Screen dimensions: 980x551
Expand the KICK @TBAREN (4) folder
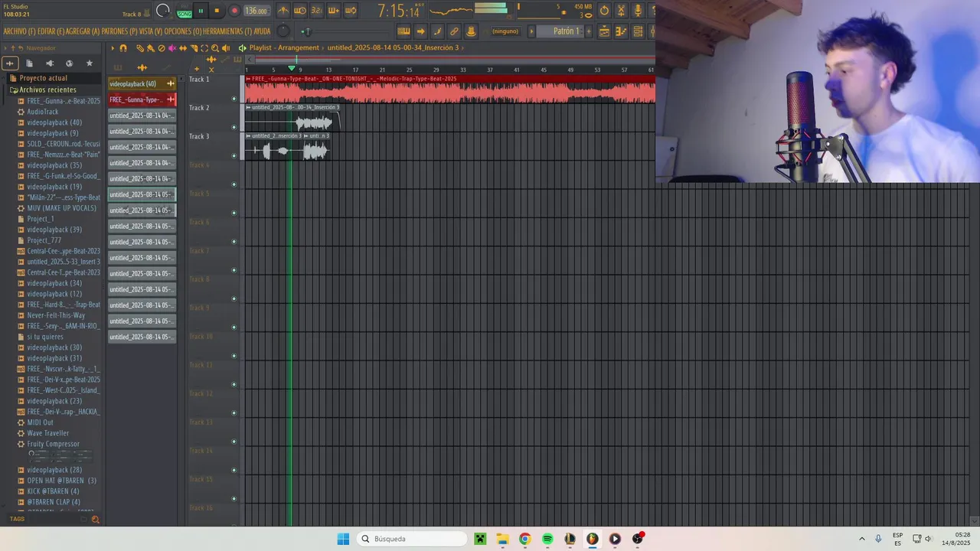point(53,491)
